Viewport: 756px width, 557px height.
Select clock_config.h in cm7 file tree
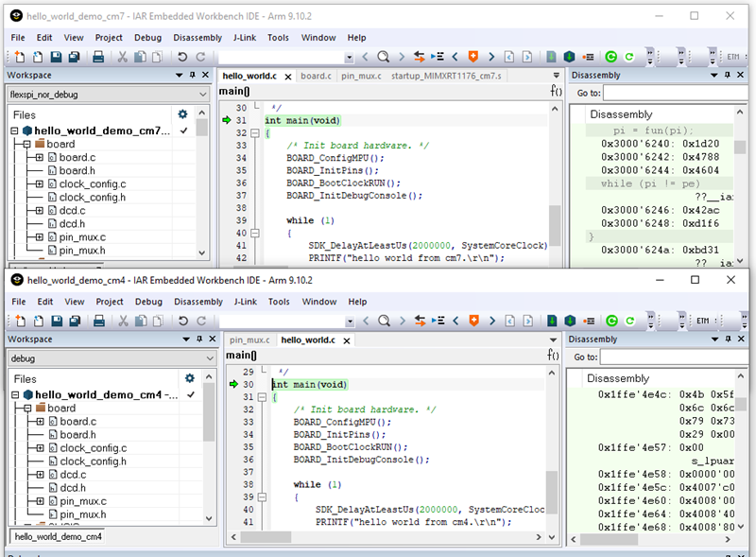point(92,198)
